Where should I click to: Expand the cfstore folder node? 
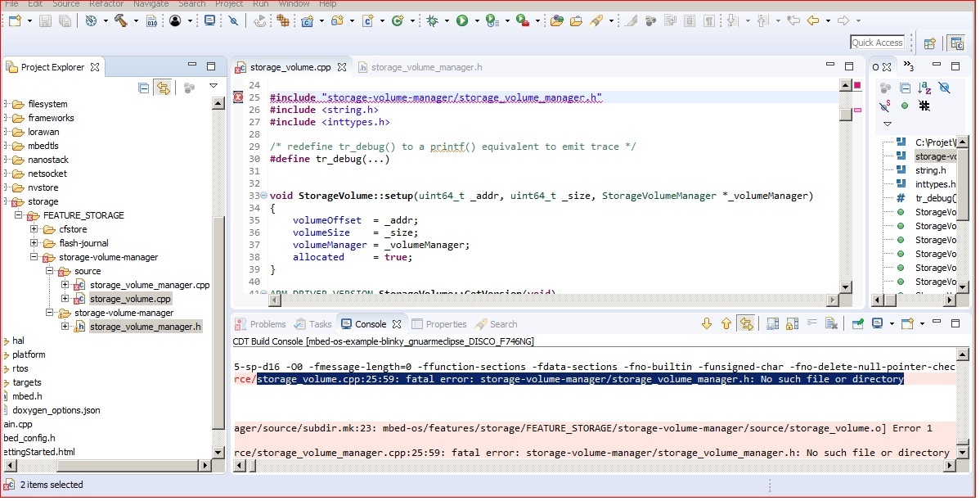tap(34, 229)
